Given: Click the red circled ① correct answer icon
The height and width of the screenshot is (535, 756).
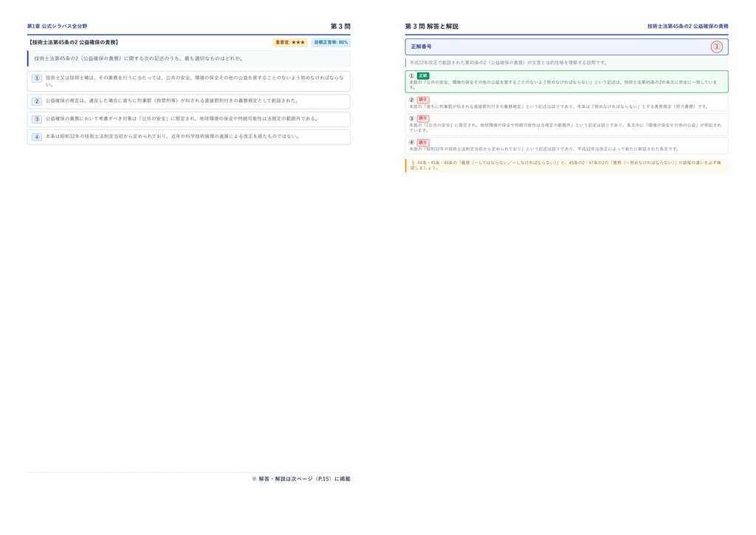Looking at the screenshot, I should (716, 47).
